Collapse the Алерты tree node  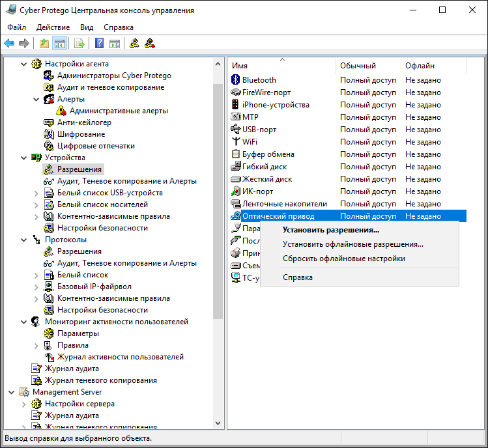point(36,100)
